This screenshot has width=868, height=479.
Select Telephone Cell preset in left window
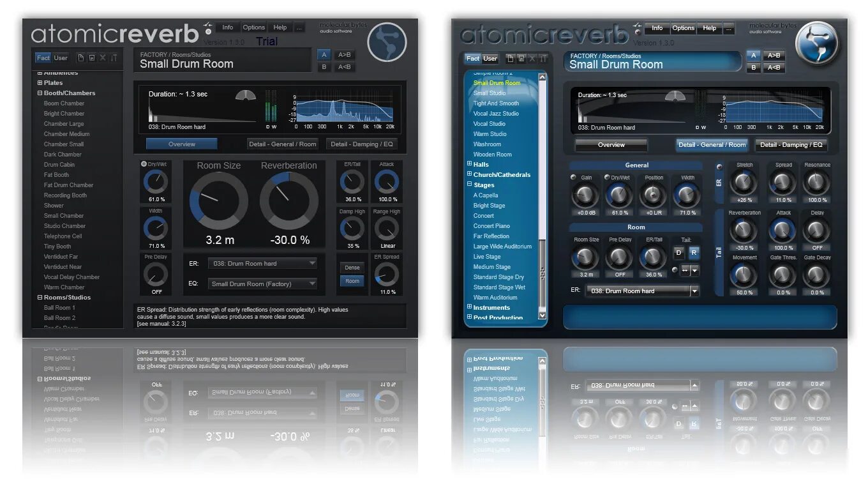tap(63, 236)
